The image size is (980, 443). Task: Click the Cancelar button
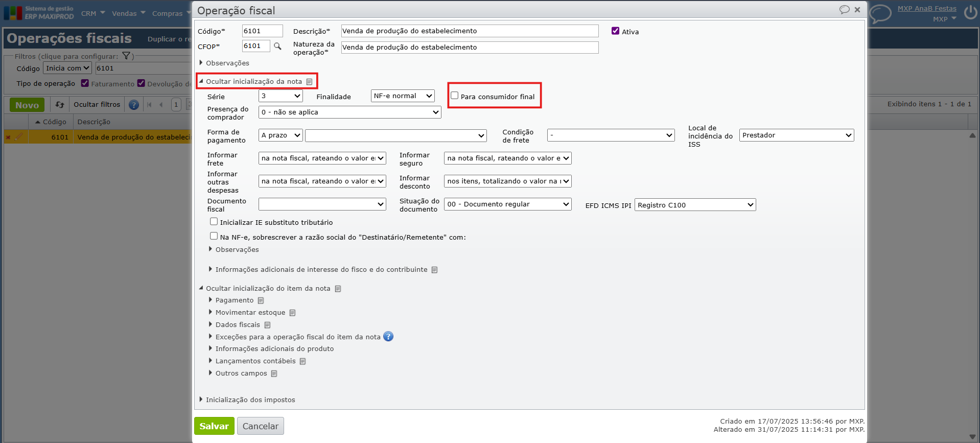pos(261,426)
